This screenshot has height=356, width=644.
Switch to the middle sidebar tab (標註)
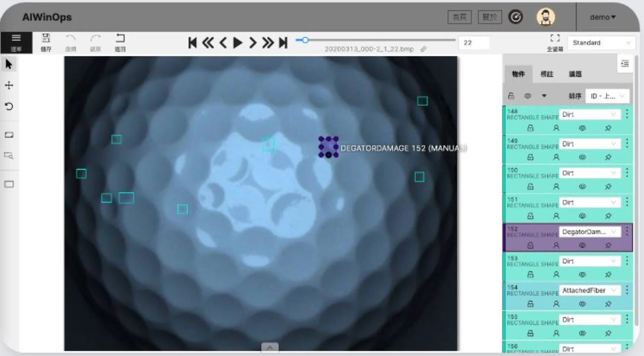547,74
